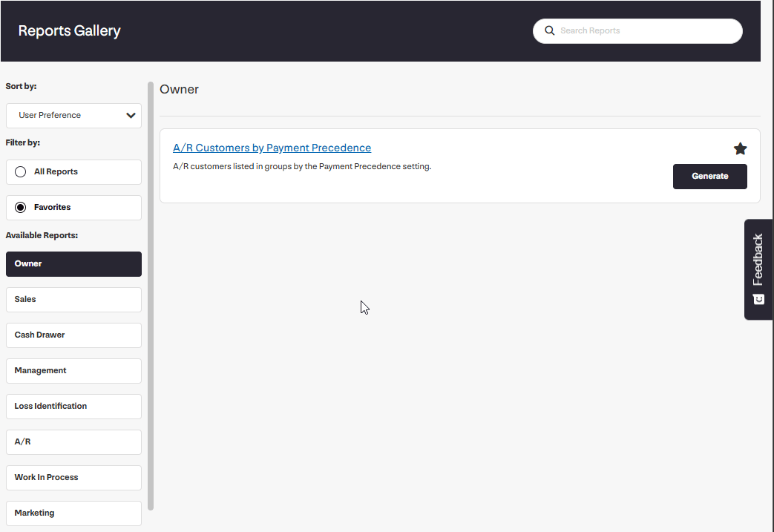774x532 pixels.
Task: Switch to the Sales reports category
Action: click(x=73, y=300)
